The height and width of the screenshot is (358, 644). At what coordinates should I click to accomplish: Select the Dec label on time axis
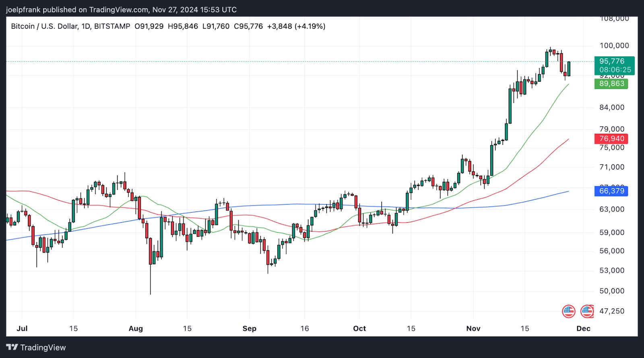tap(583, 329)
